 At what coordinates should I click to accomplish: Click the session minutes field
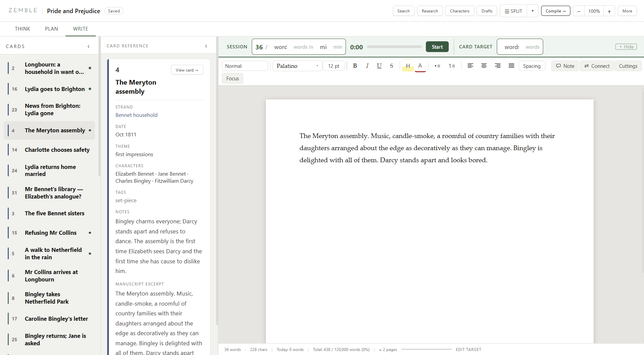click(x=323, y=47)
